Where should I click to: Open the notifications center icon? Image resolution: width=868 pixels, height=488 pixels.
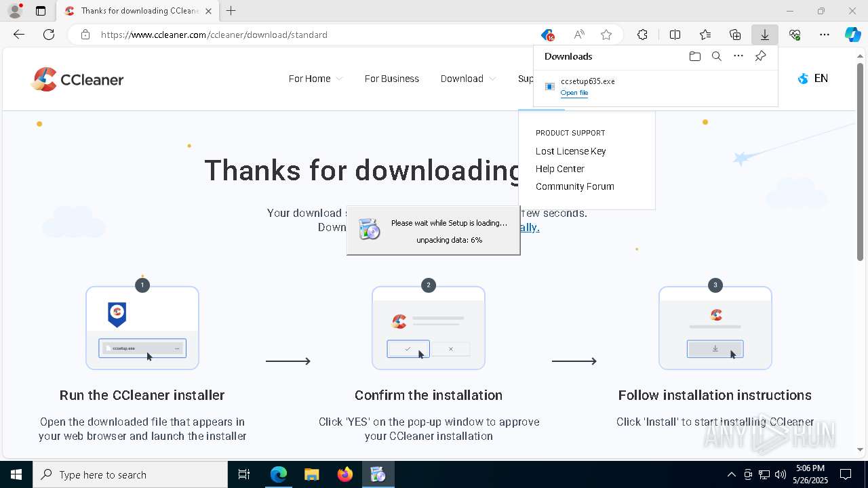(846, 474)
